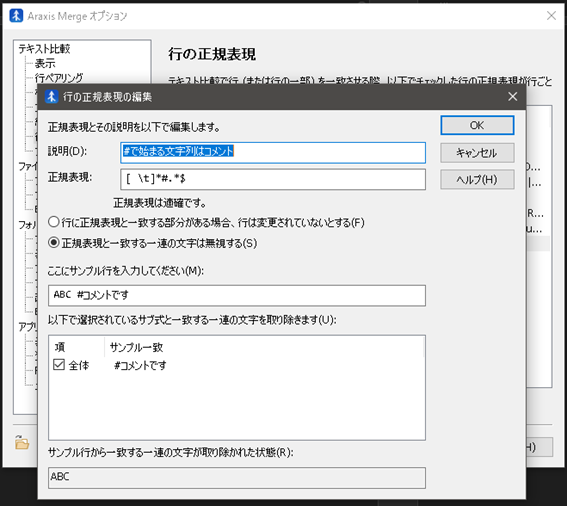Screen dimensions: 567x506
Task: Click the 項 column header
Action: [x=77, y=347]
